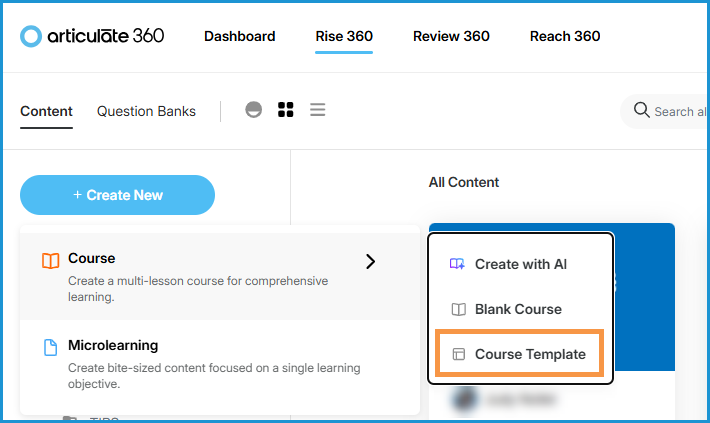Switch to list view layout icon

coord(318,110)
